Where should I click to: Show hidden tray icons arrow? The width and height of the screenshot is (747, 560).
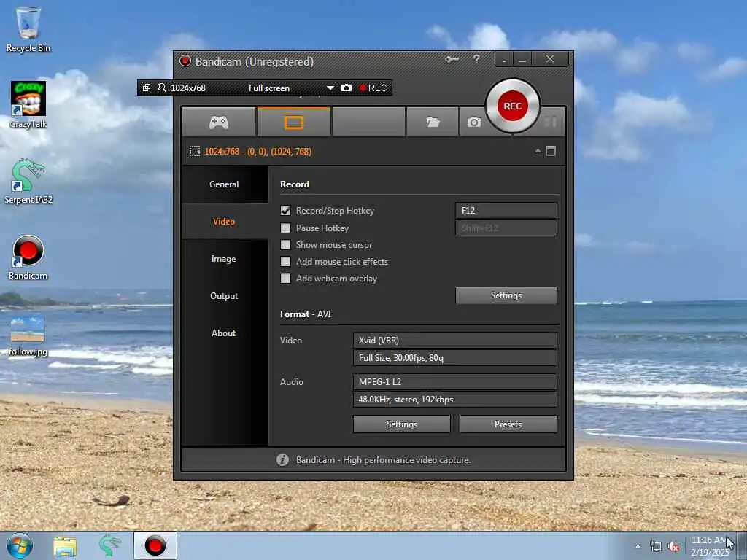[638, 547]
